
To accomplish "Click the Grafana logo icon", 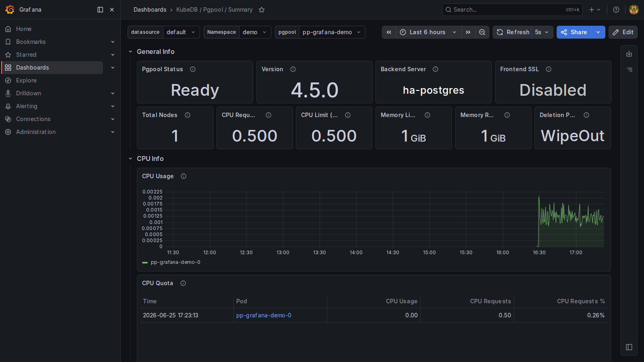I will point(10,10).
